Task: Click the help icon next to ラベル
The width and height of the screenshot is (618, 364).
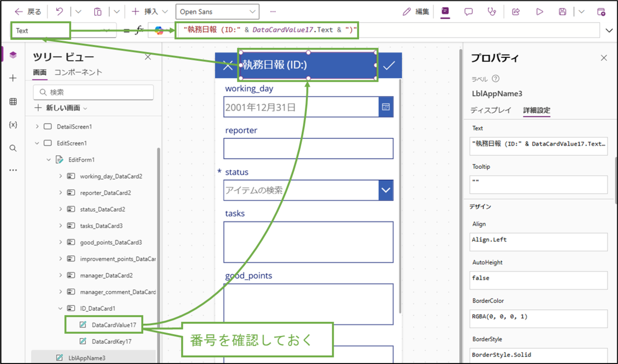Action: point(496,79)
